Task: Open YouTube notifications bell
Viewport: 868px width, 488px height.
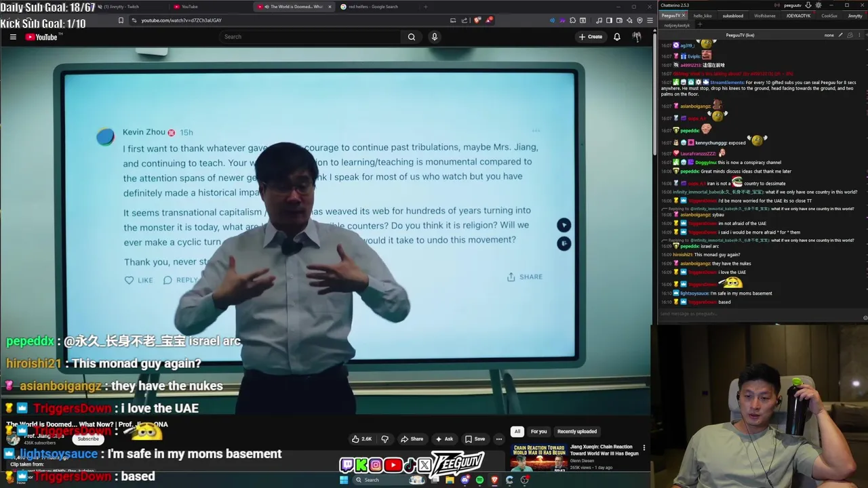Action: click(617, 37)
